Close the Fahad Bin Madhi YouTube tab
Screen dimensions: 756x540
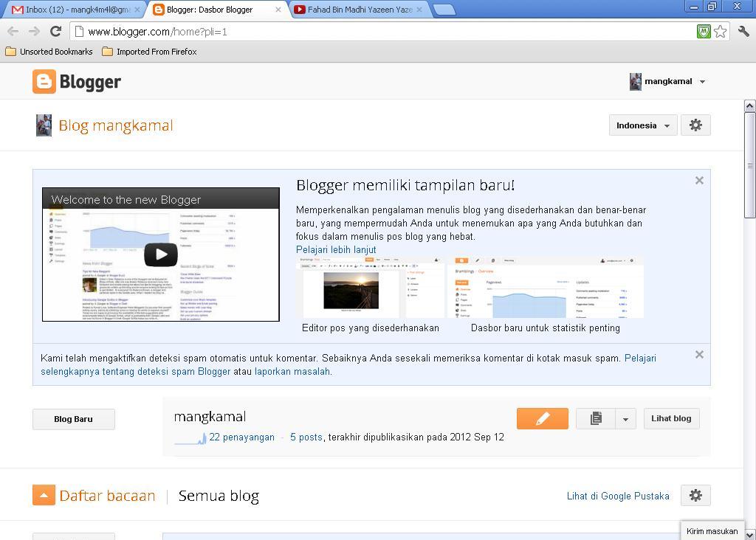click(x=419, y=10)
